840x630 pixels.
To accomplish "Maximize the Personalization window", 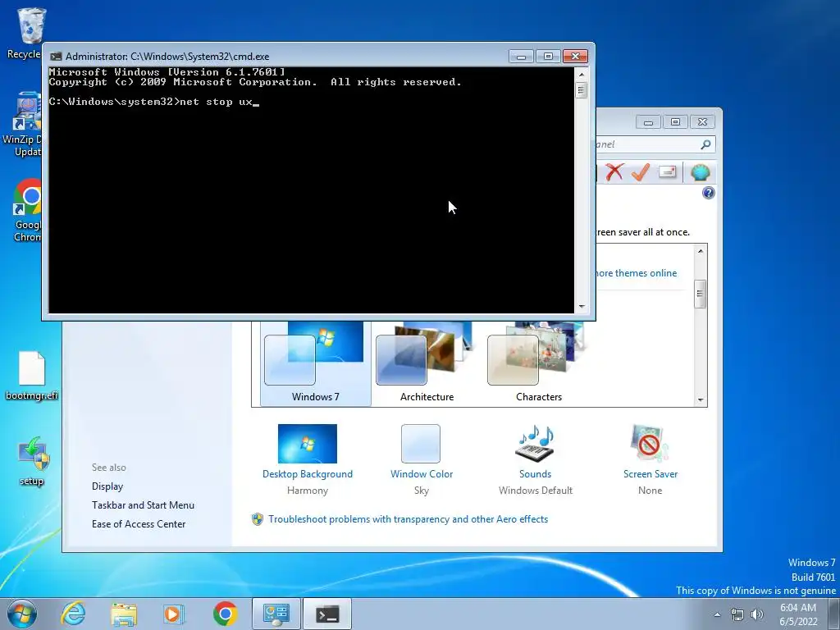I will [675, 122].
